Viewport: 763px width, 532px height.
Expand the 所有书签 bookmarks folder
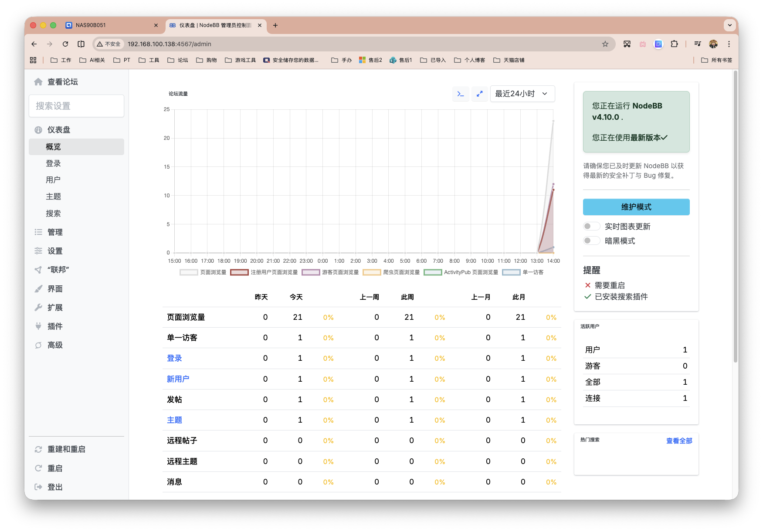[716, 60]
